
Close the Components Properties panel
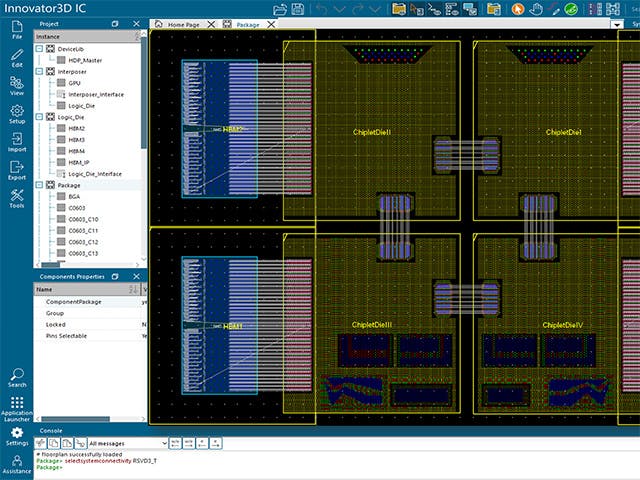click(x=136, y=276)
